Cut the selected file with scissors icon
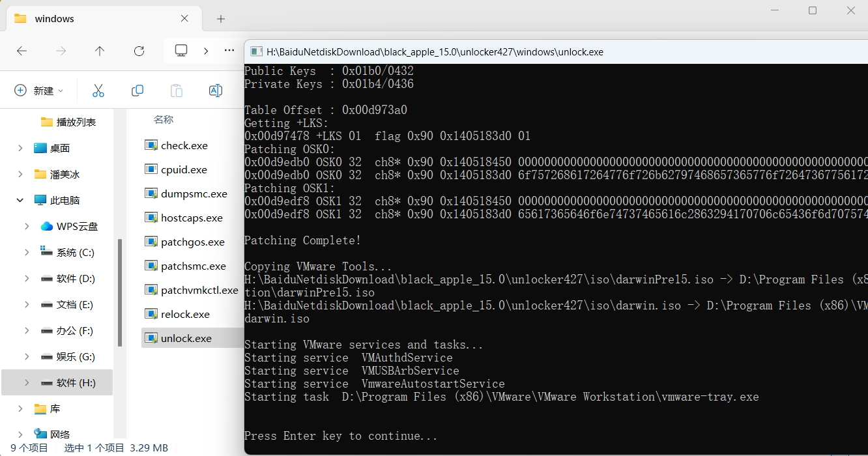The height and width of the screenshot is (456, 868). pyautogui.click(x=98, y=91)
